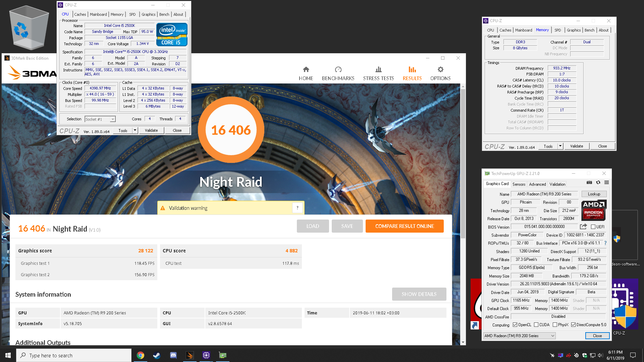Click Validate in CPU-Z processor window

pos(151,130)
